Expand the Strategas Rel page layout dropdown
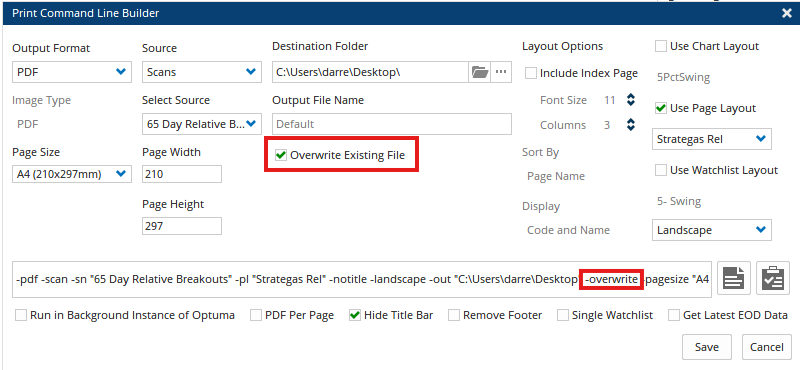Screen dimensions: 800x370 pyautogui.click(x=712, y=139)
